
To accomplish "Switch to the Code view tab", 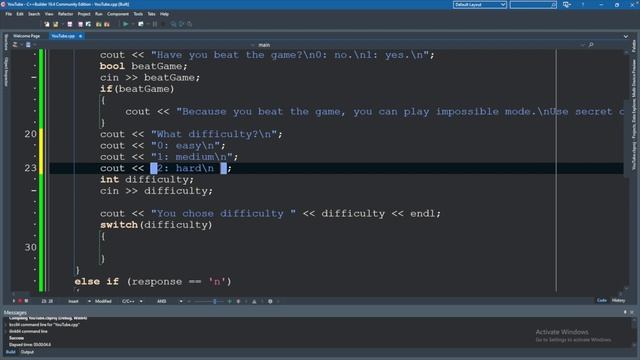I will pos(602,300).
